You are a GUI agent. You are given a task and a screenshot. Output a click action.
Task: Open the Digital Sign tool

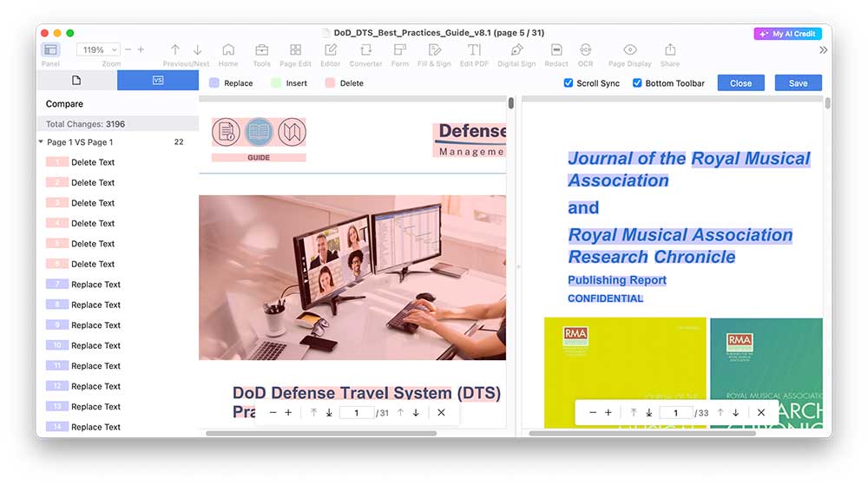pyautogui.click(x=516, y=50)
